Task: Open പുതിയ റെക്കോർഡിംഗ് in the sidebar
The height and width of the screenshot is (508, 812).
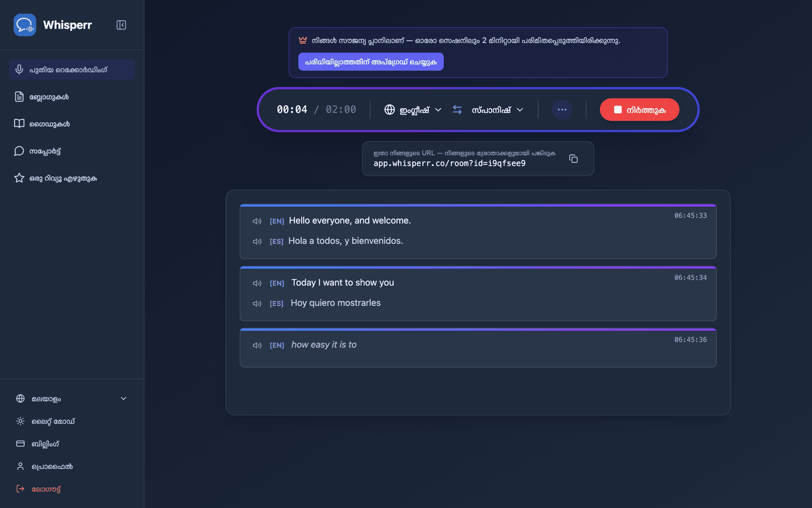Action: coord(72,70)
